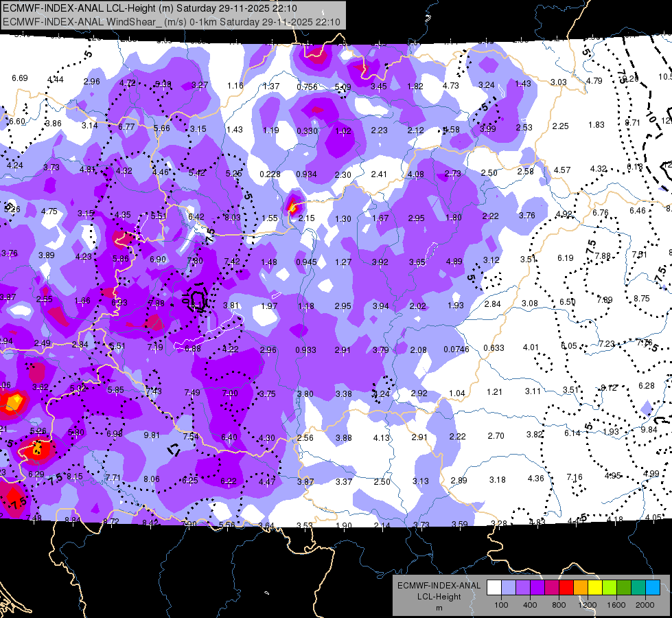This screenshot has height=618, width=672.
Task: Click the grid value 0.933
Action: 305,350
